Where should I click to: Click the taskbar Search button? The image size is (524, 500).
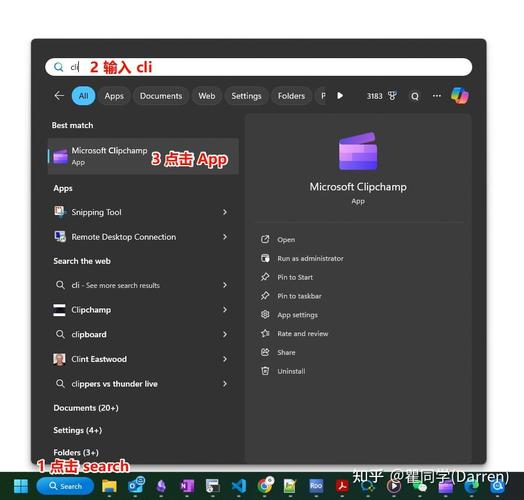click(65, 486)
